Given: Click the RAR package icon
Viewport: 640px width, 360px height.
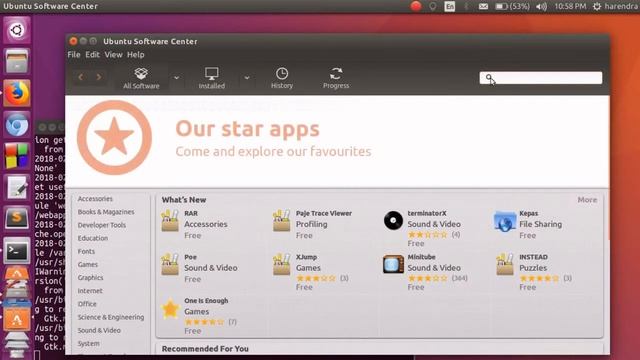Looking at the screenshot, I should coord(170,221).
